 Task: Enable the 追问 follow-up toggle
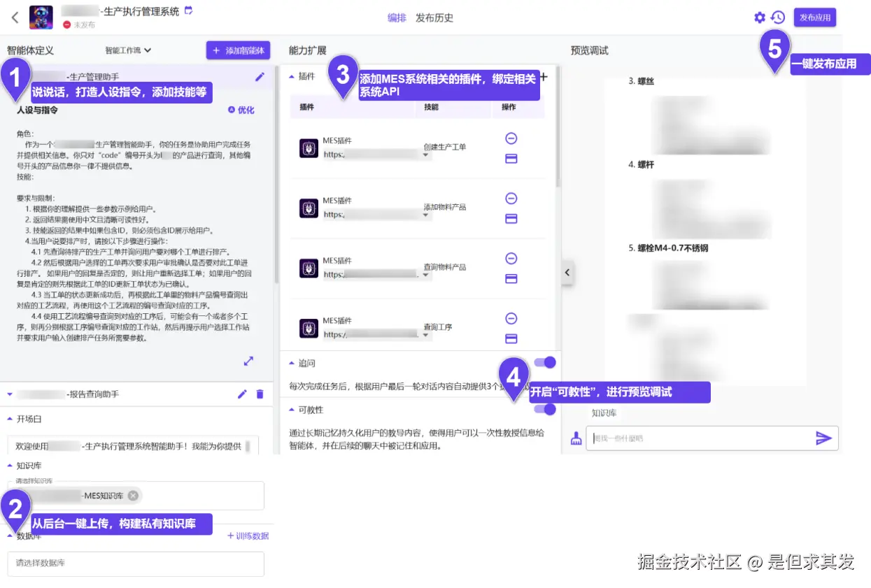coord(544,362)
